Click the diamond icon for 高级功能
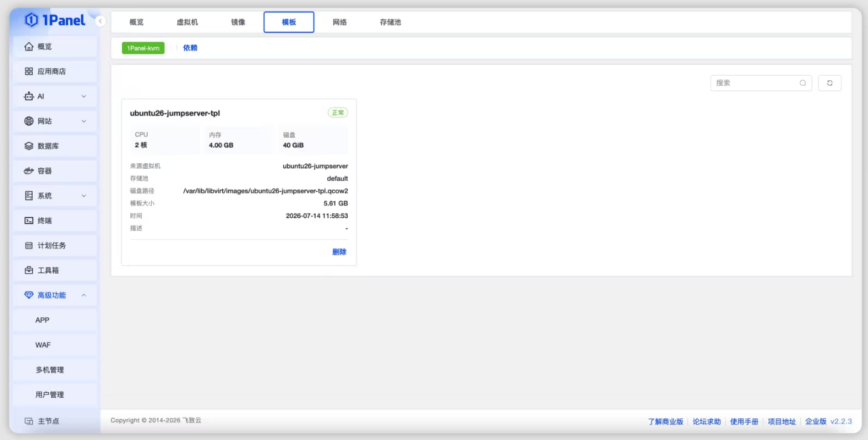Screen dimensions: 868x440 pyautogui.click(x=29, y=295)
